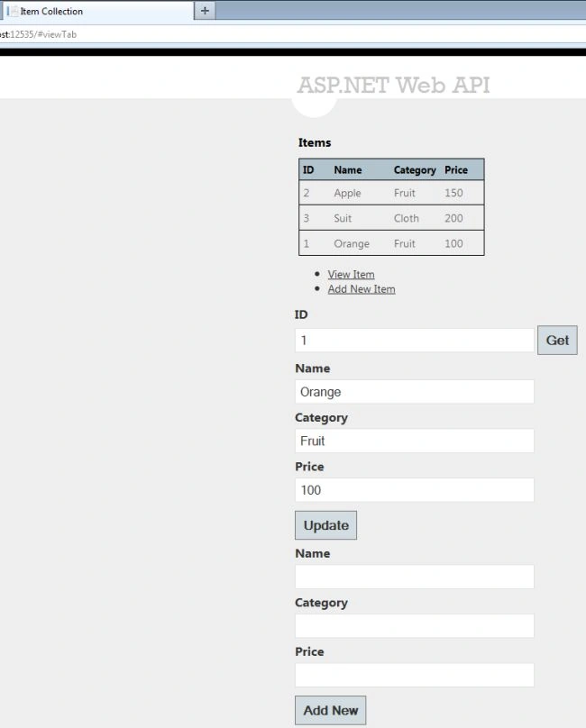Select the 200 price cell

(x=453, y=218)
